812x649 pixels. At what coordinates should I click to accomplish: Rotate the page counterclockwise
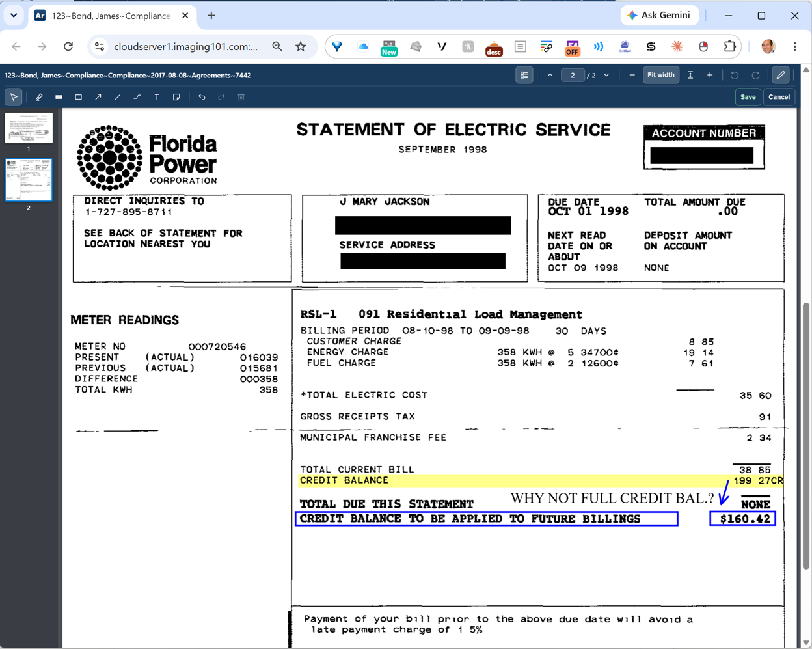click(x=735, y=76)
